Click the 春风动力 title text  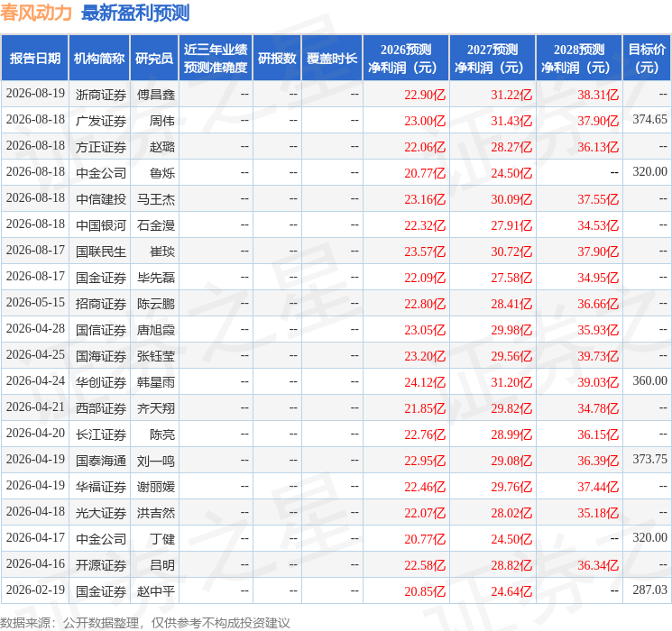36,13
